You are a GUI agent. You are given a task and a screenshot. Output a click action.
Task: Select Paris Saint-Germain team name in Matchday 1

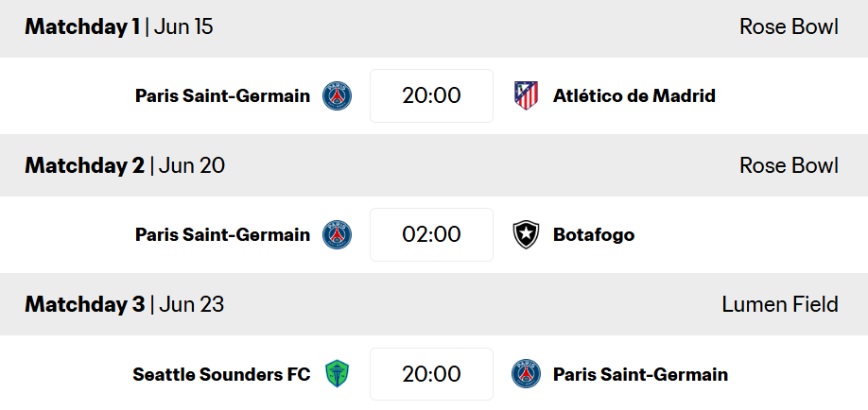point(222,95)
